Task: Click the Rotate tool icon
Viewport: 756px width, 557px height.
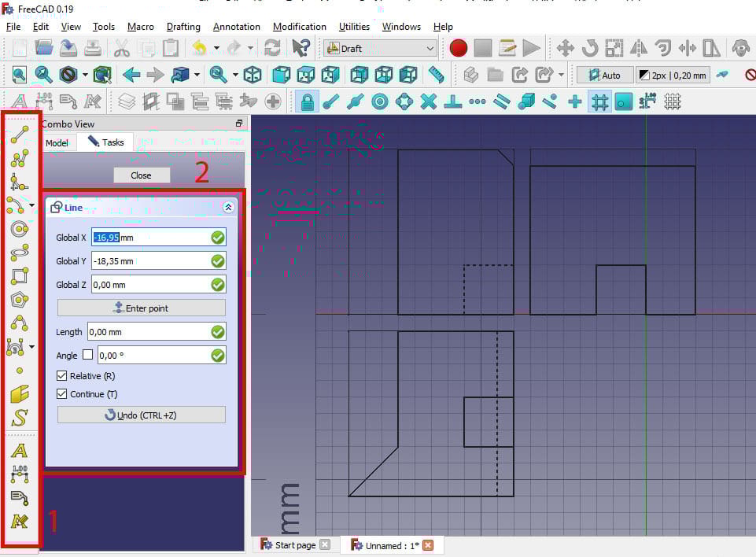Action: [x=590, y=48]
